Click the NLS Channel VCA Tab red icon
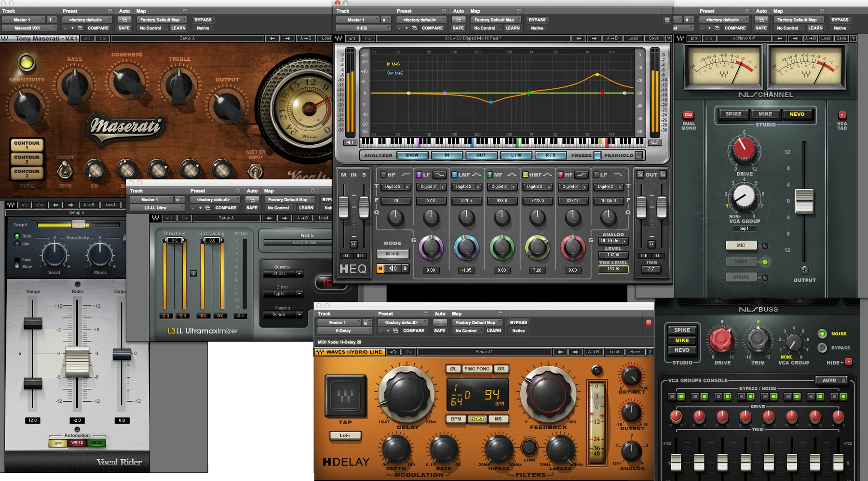Image resolution: width=868 pixels, height=481 pixels. [x=842, y=115]
